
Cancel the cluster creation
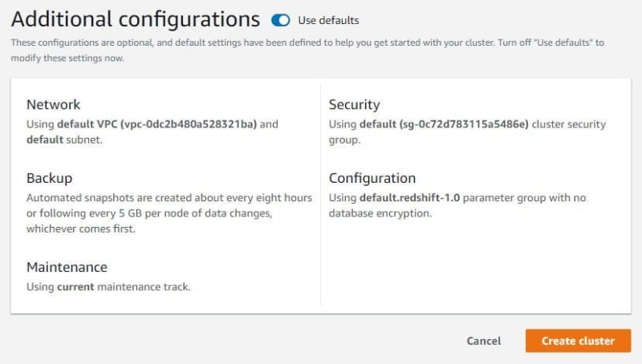(x=484, y=341)
